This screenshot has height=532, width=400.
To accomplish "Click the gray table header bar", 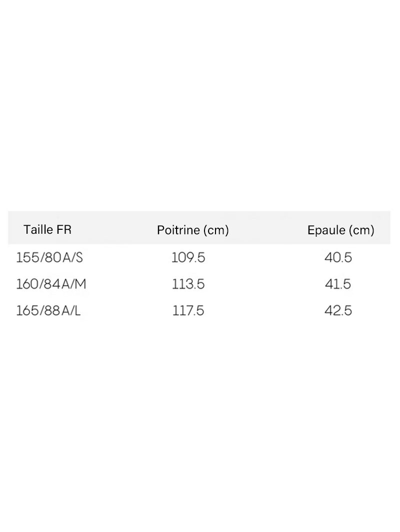I will (x=199, y=227).
